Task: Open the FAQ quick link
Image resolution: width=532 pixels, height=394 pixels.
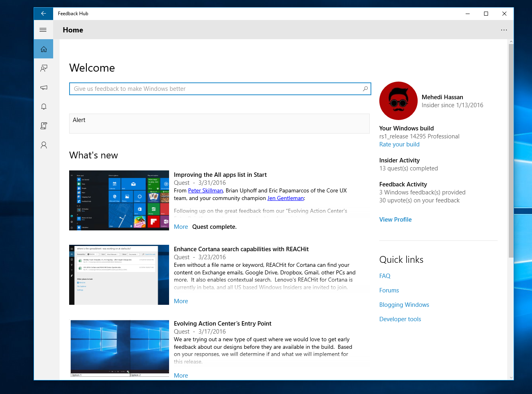Action: pyautogui.click(x=385, y=276)
